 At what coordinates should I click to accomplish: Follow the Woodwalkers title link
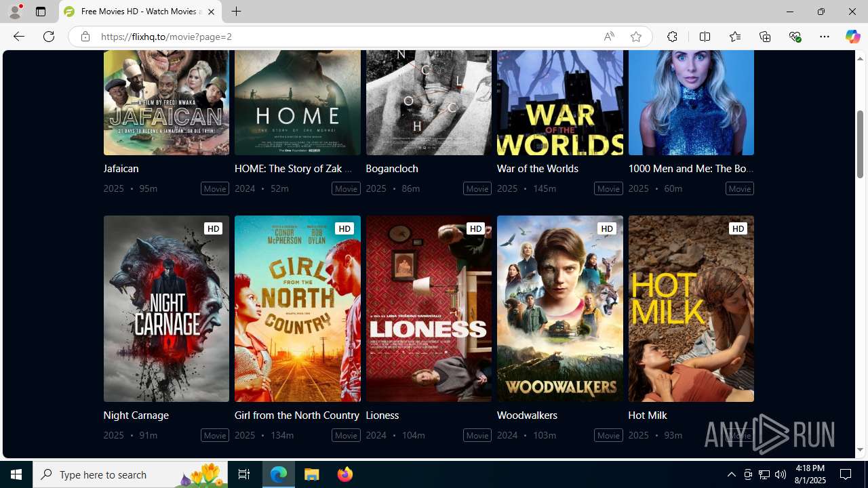[527, 415]
